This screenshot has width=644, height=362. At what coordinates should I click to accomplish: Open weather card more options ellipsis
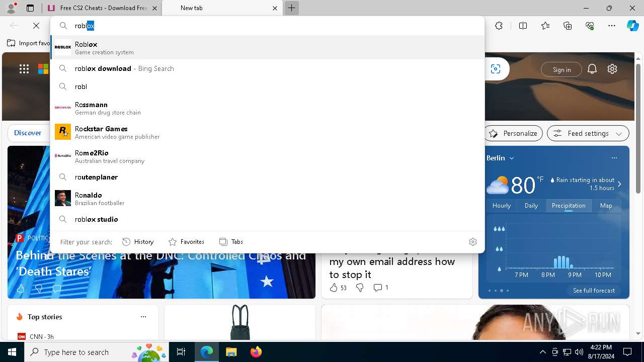[x=614, y=158]
